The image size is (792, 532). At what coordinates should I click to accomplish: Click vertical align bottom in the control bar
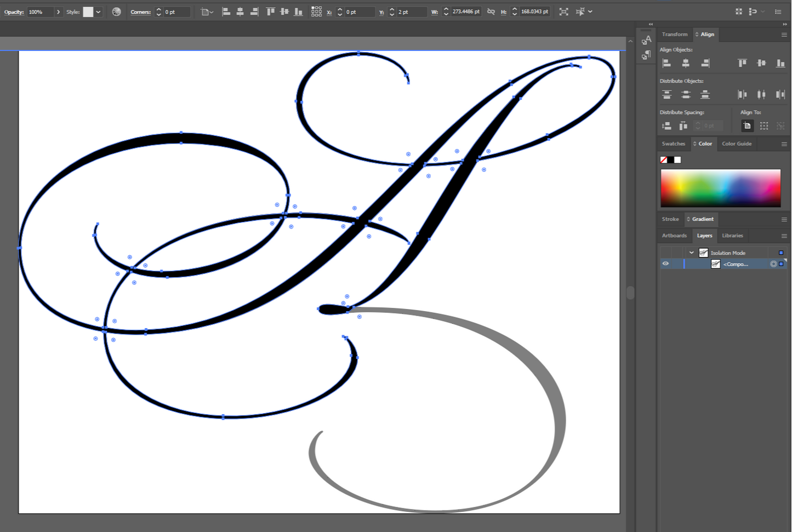pos(298,12)
